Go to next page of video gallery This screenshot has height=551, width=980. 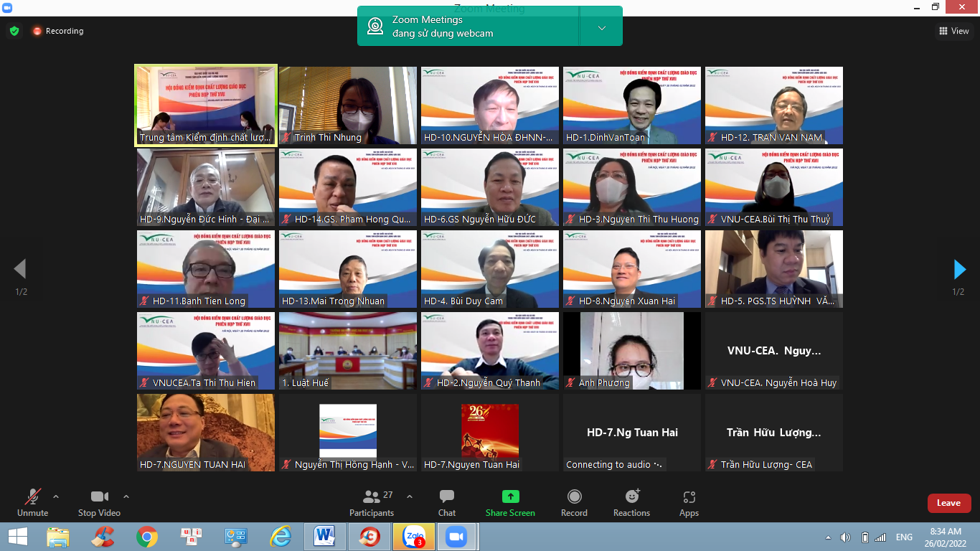[x=959, y=269]
